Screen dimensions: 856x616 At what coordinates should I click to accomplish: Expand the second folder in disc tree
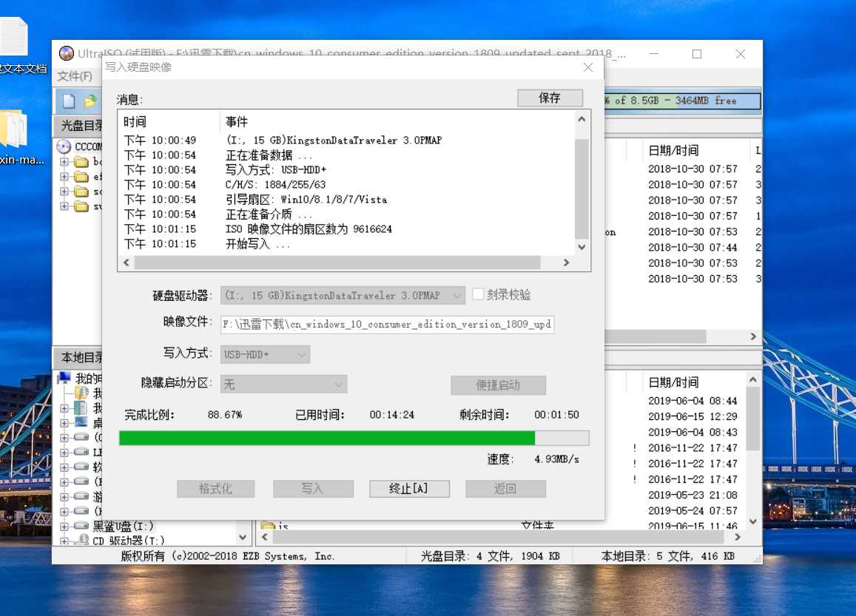[64, 177]
